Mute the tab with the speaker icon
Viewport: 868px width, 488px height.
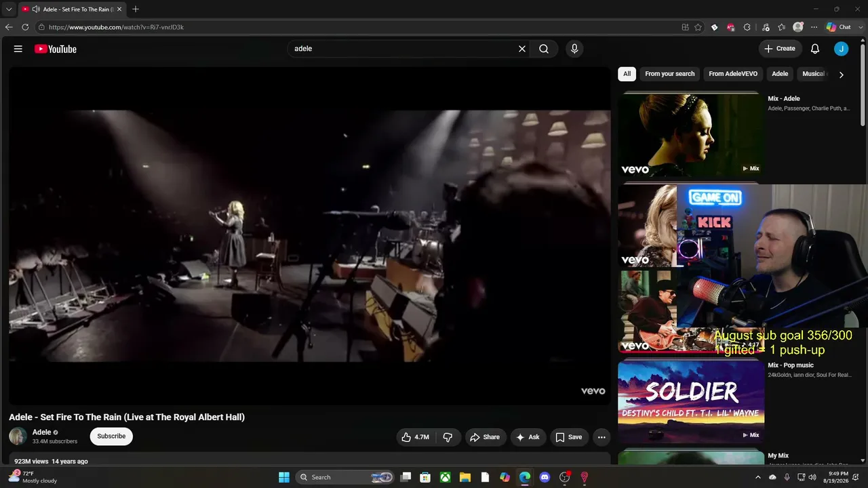36,9
